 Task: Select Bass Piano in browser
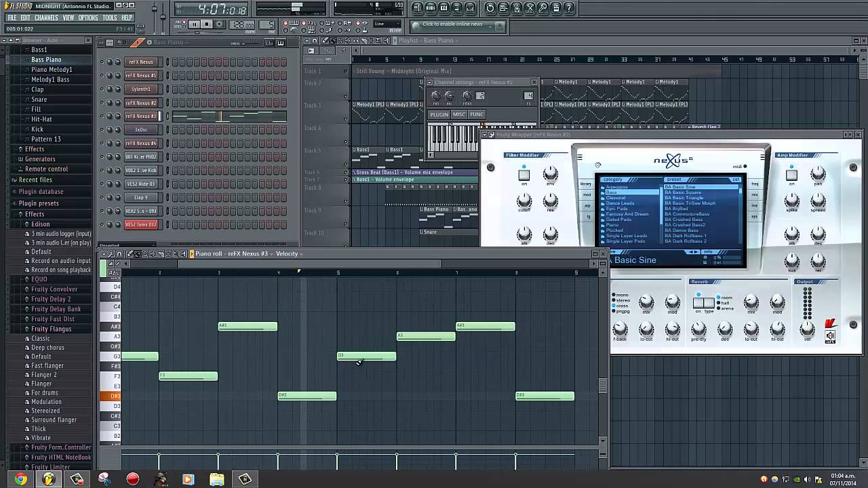(45, 60)
